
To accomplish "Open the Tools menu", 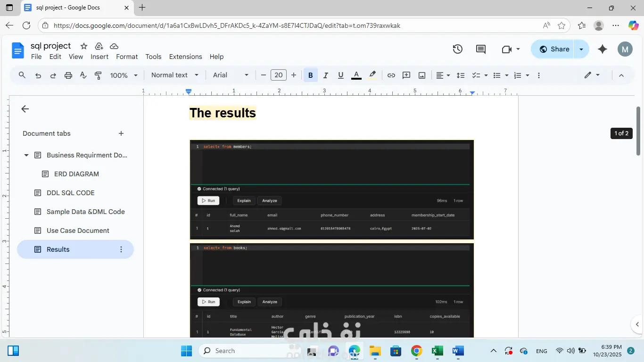I will 153,57.
